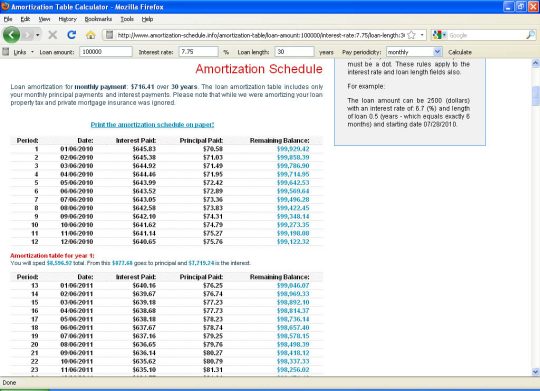Click the Firefox logo in title bar
The image size is (540, 391).
tap(5, 7)
